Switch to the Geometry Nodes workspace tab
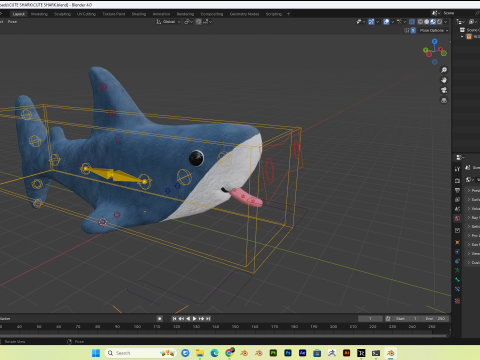Image resolution: width=480 pixels, height=360 pixels. (244, 14)
